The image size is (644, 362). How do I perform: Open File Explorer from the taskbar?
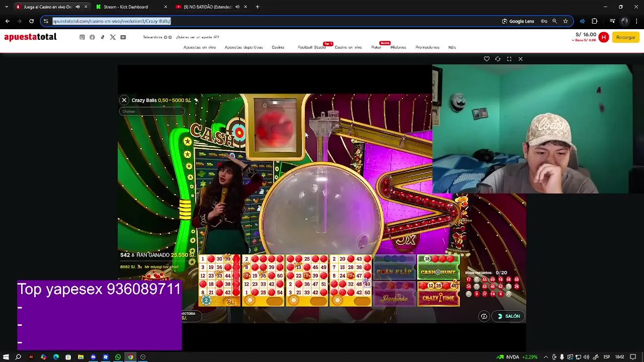point(80,357)
